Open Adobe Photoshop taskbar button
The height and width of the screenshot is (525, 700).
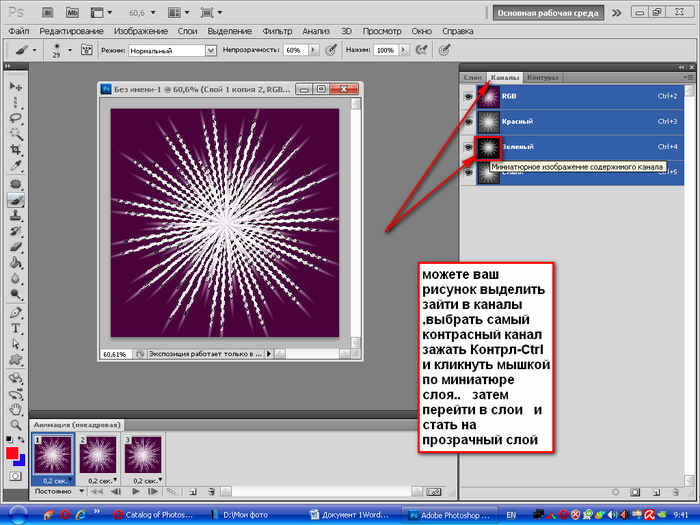click(450, 515)
